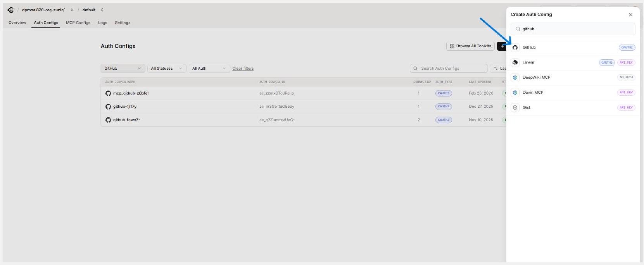This screenshot has height=265, width=644.
Task: Expand the GitHub toolkit filter dropdown
Action: point(123,68)
